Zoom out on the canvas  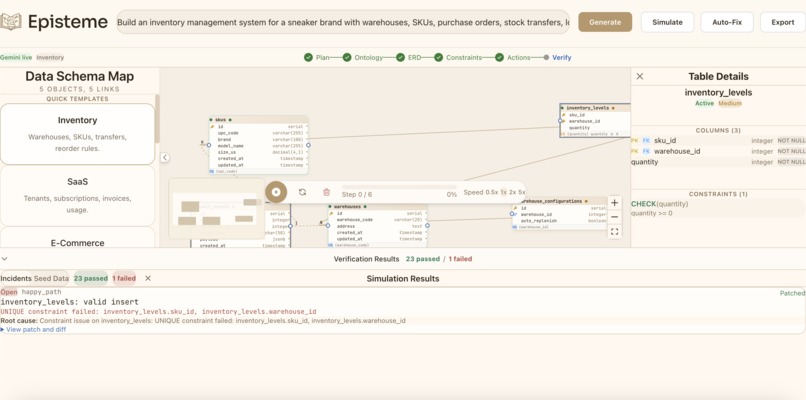click(614, 217)
